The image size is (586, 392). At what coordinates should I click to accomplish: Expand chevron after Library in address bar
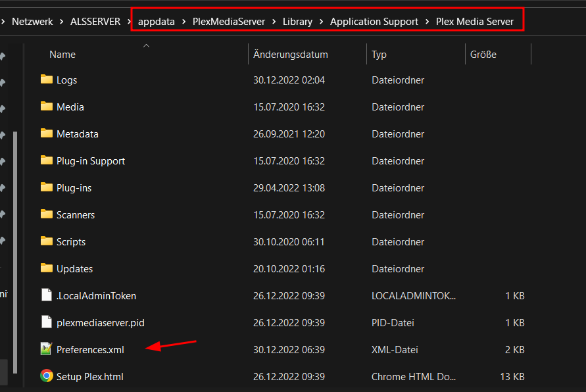point(322,22)
